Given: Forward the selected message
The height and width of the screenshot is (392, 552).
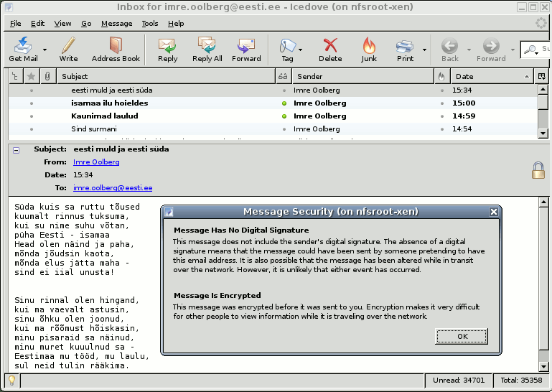Looking at the screenshot, I should [x=246, y=50].
